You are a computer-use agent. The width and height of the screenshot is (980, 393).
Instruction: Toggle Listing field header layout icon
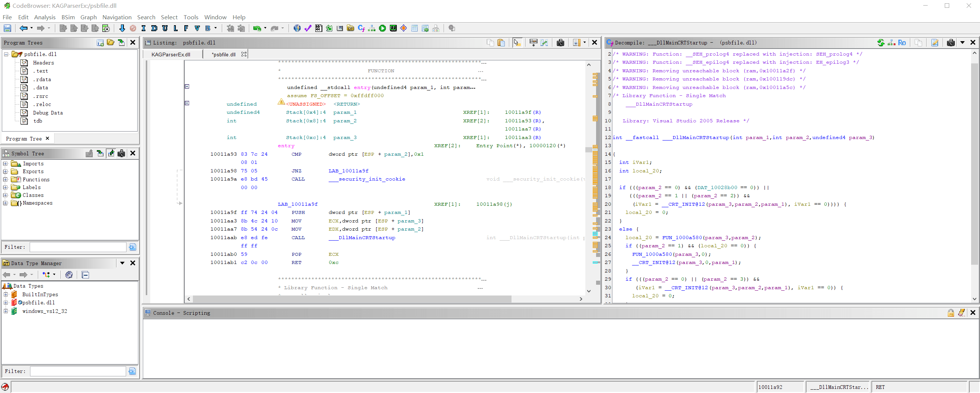pos(533,43)
